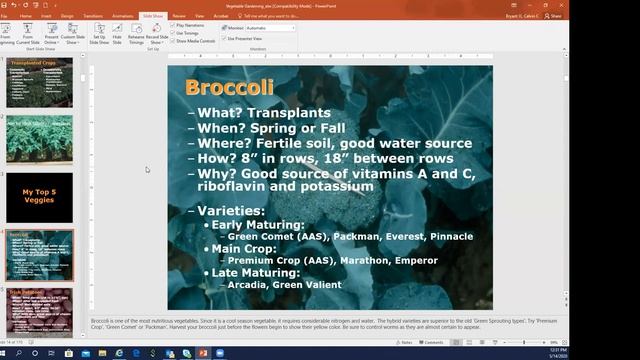Adjust the zoom slider handle

(x=524, y=342)
